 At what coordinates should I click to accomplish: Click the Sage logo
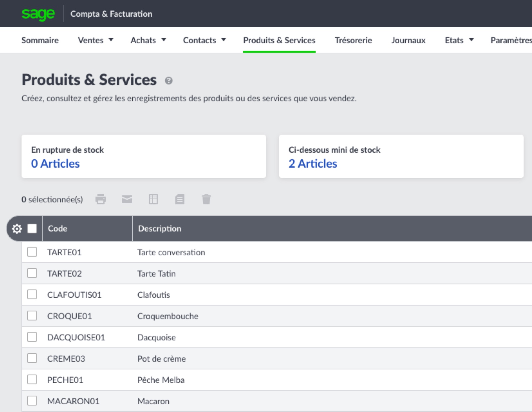[38, 14]
